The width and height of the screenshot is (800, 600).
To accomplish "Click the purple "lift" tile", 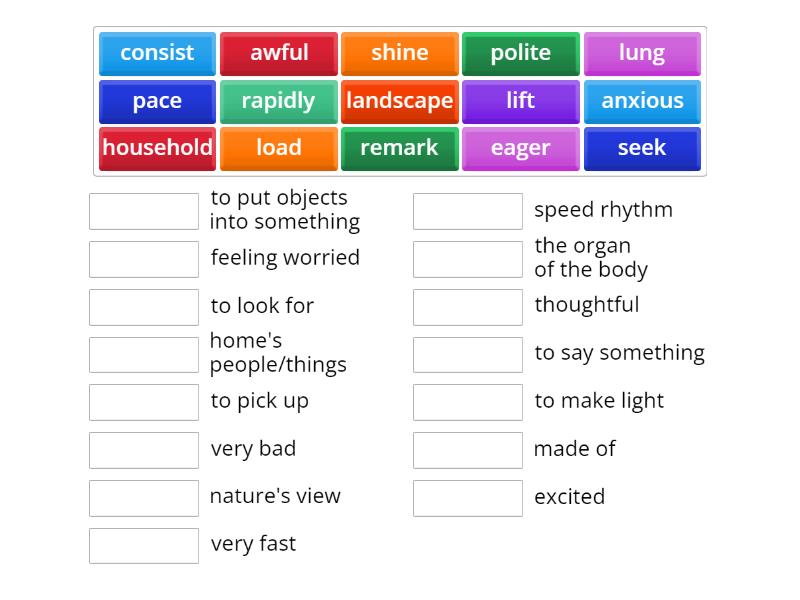I will 521,101.
